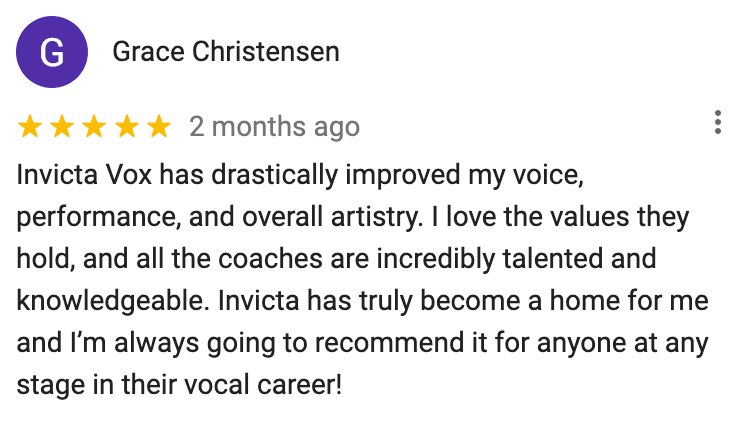738x428 pixels.
Task: Click the third gold rating star
Action: (x=94, y=127)
